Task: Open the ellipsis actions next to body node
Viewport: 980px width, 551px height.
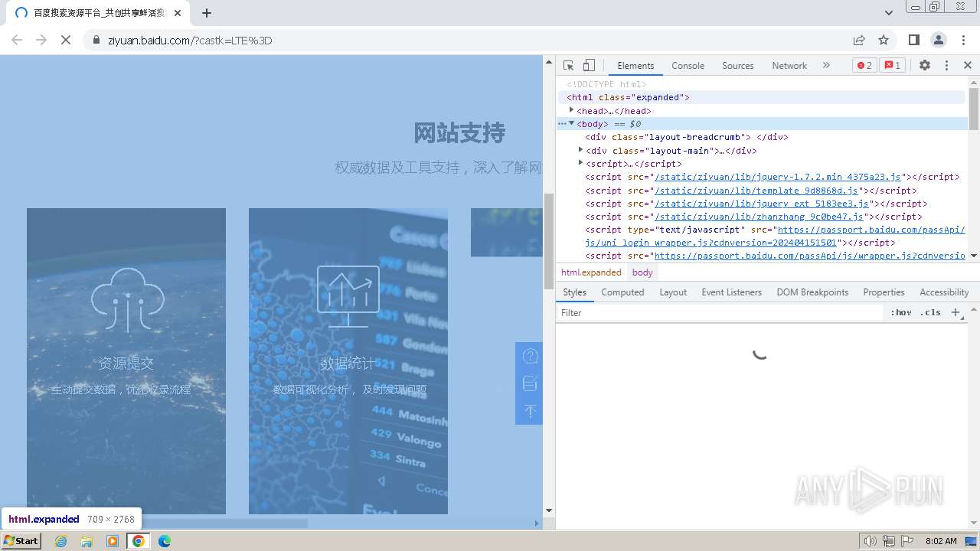Action: pyautogui.click(x=561, y=123)
